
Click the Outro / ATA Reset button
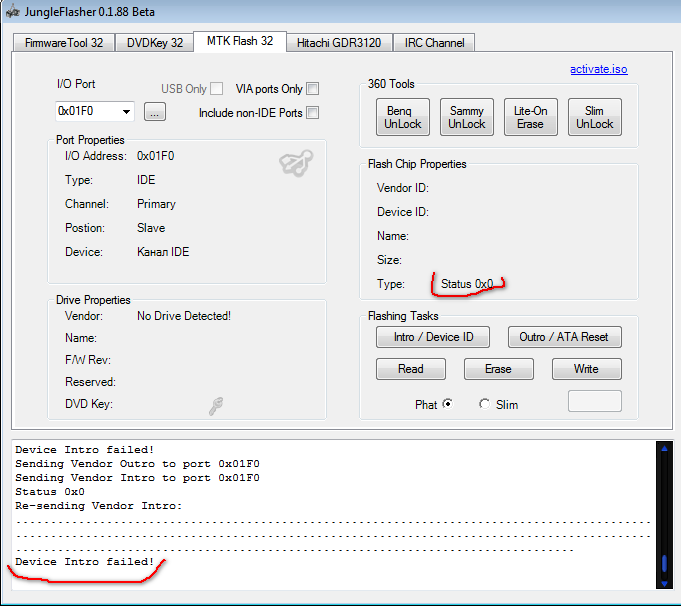click(x=565, y=337)
